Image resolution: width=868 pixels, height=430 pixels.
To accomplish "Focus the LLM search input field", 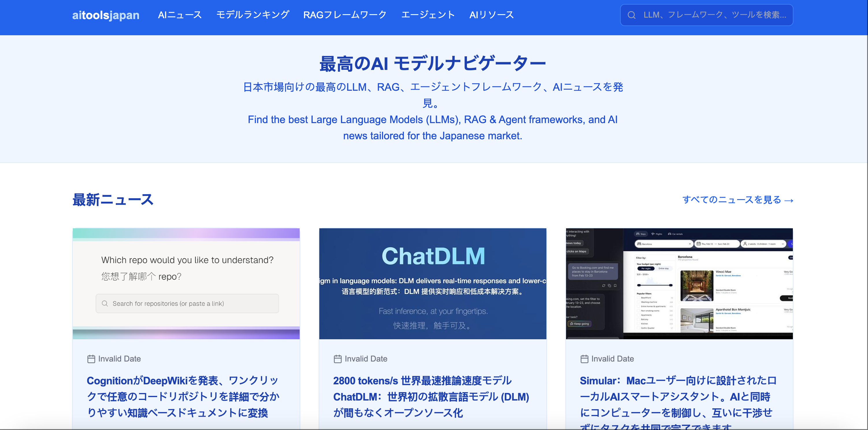I will click(x=714, y=15).
